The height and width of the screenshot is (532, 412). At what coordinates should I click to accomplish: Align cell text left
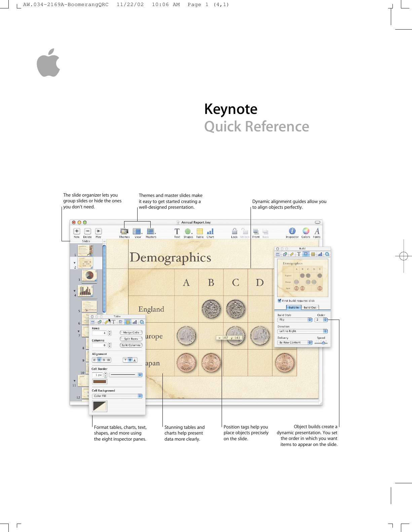[x=95, y=360]
